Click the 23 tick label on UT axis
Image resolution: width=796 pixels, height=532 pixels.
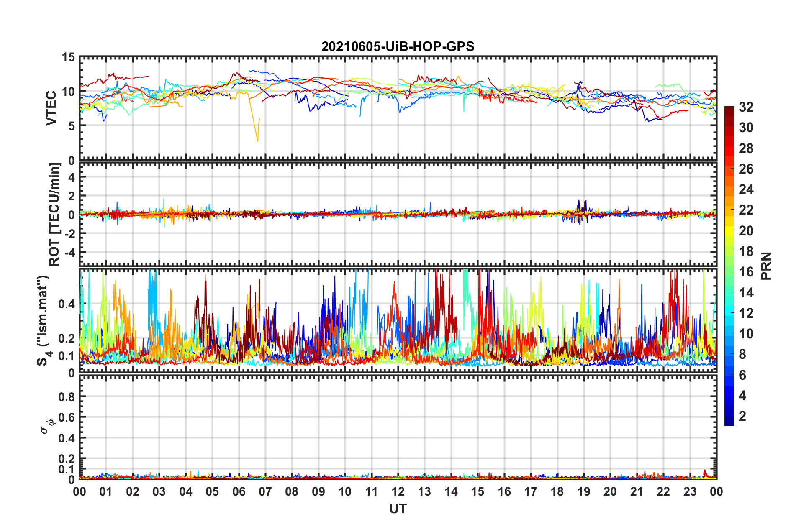click(690, 491)
